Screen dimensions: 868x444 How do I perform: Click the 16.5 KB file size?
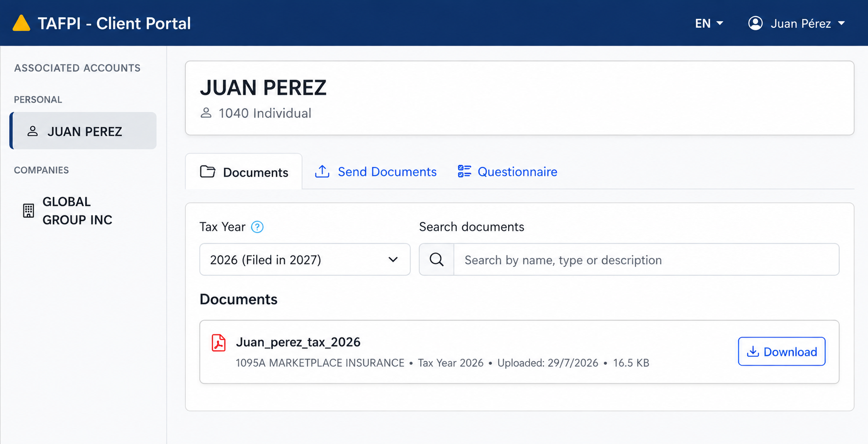[x=631, y=363]
